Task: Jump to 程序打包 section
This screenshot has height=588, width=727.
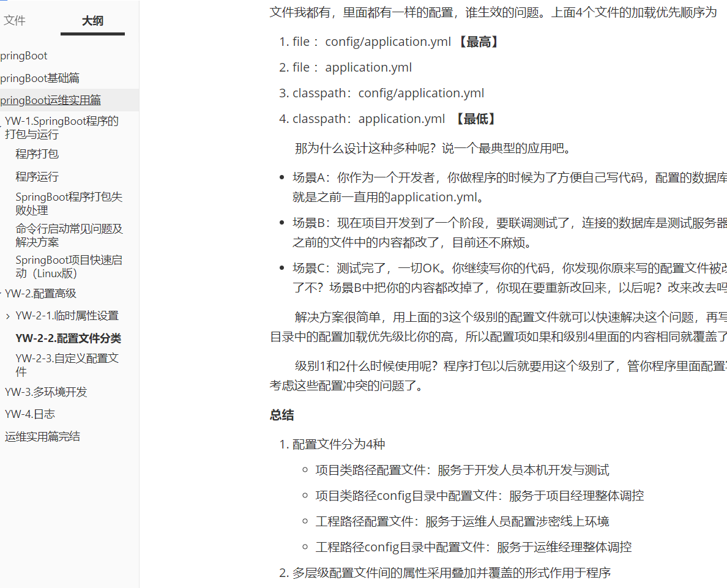Action: click(37, 154)
